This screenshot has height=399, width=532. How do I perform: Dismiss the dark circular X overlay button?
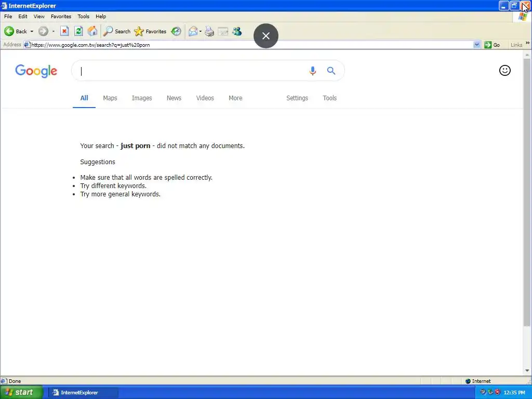pyautogui.click(x=266, y=36)
